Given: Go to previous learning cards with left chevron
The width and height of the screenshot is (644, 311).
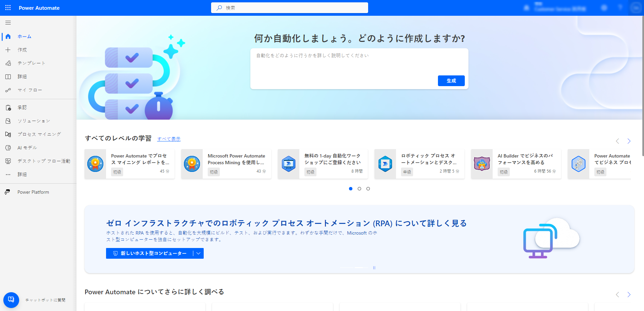Looking at the screenshot, I should tap(617, 141).
